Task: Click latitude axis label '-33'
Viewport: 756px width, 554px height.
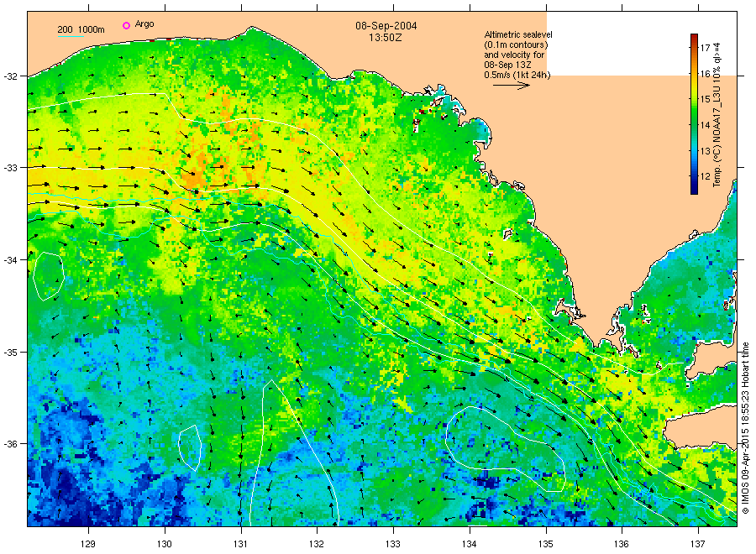Action: pos(10,168)
